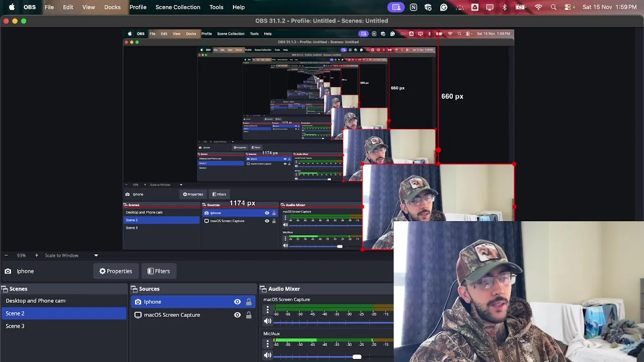Click the Sources dock title
Viewport: 644px width, 362px height.
[149, 289]
